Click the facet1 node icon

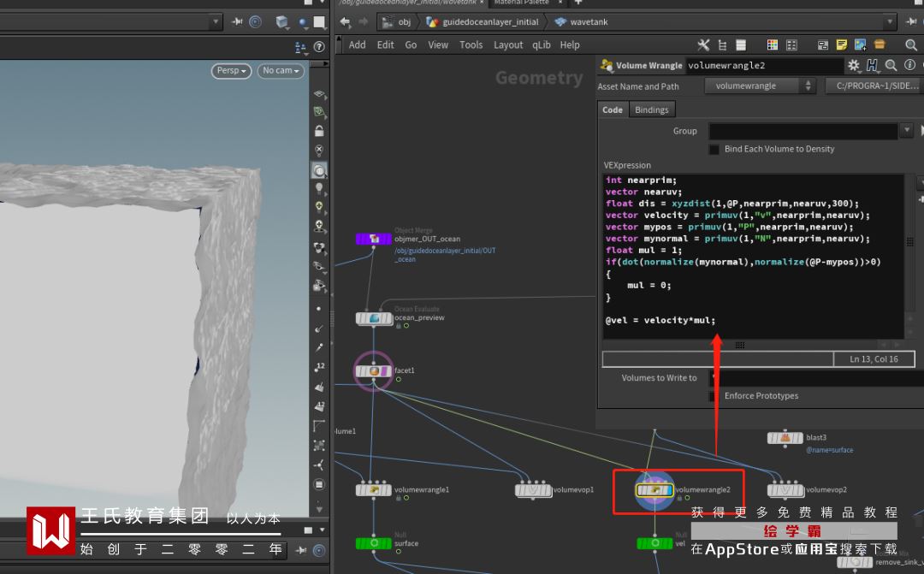click(x=373, y=371)
